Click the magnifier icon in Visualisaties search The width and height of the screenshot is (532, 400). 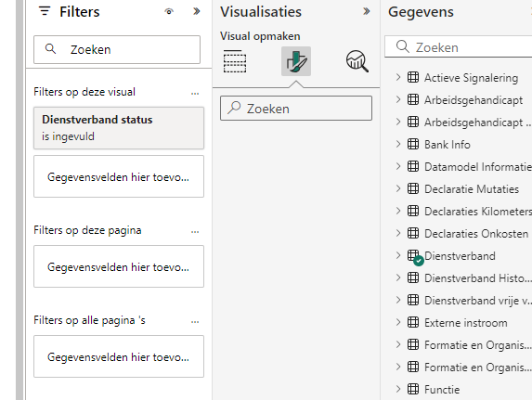coord(234,108)
